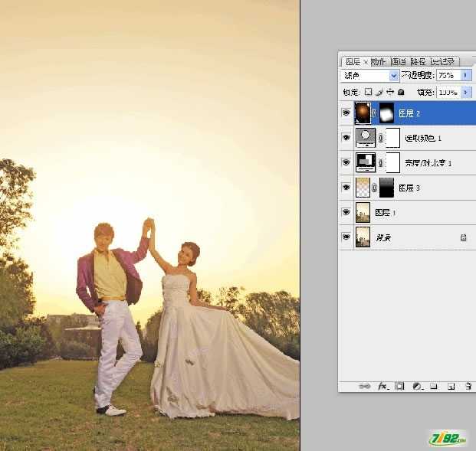Screen dimensions: 476x451
Task: Toggle visibility of 选取颜色 1 layer
Action: 346,138
